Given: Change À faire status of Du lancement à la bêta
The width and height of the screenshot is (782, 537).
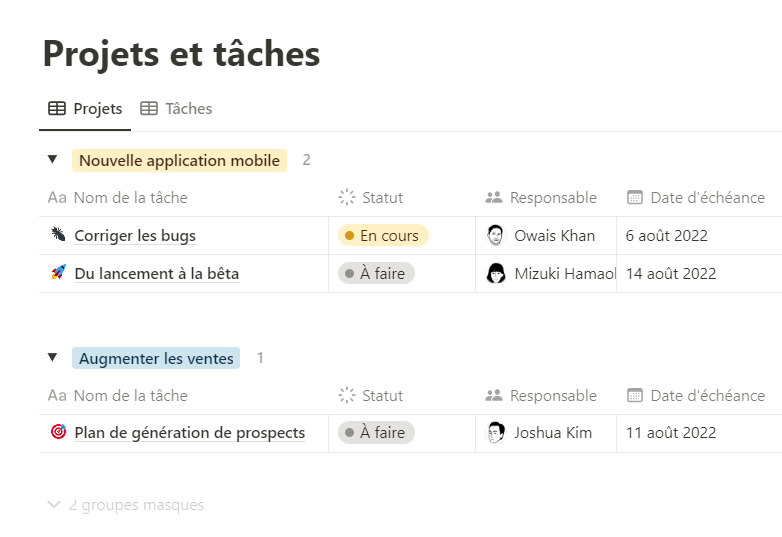Looking at the screenshot, I should [377, 273].
